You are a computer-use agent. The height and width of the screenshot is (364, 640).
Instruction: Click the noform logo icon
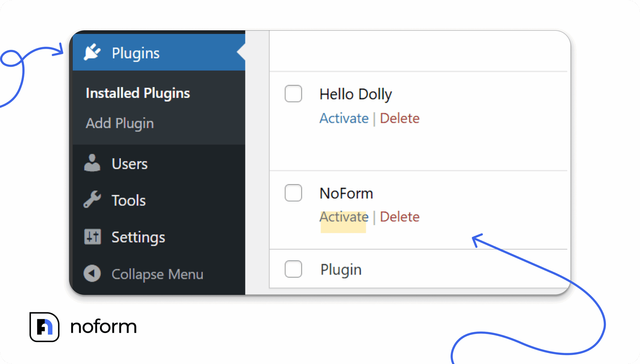(x=44, y=326)
